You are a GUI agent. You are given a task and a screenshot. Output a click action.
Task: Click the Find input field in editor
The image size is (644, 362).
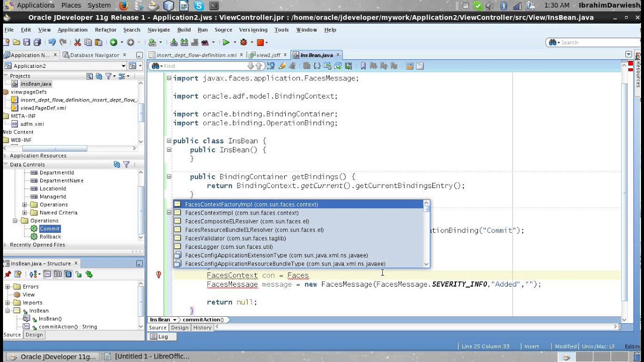click(x=205, y=66)
